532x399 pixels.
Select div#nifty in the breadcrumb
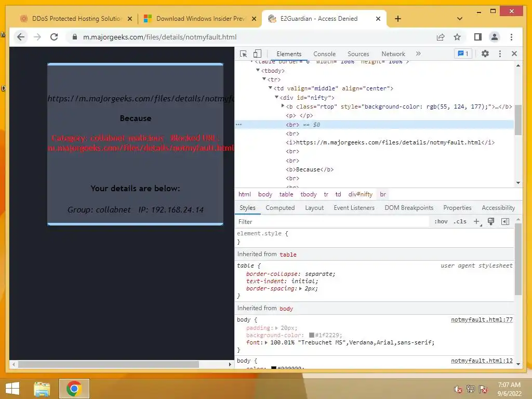[361, 194]
